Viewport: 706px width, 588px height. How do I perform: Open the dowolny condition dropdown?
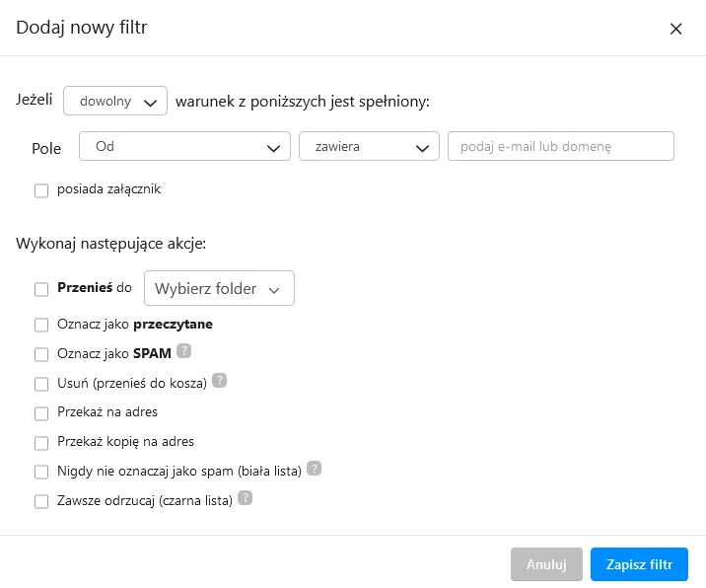(115, 101)
